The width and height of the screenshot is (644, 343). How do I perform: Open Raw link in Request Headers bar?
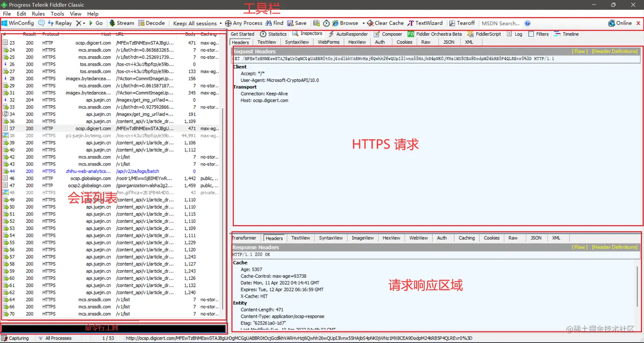pyautogui.click(x=579, y=51)
